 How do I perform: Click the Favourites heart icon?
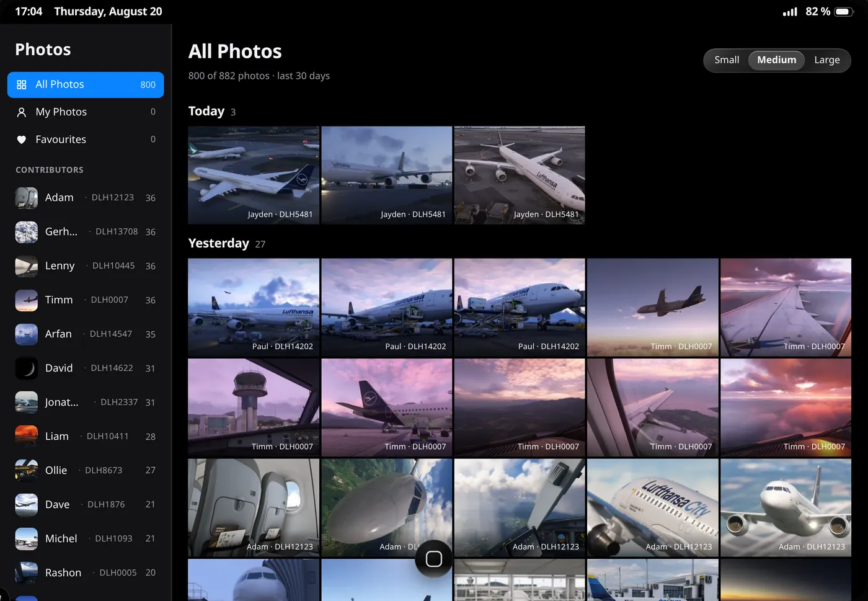22,140
